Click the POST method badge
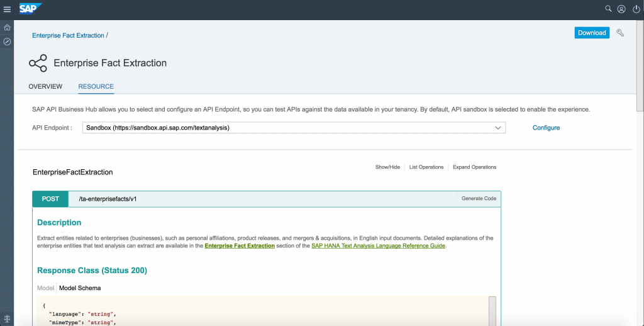This screenshot has height=326, width=644. pyautogui.click(x=50, y=199)
